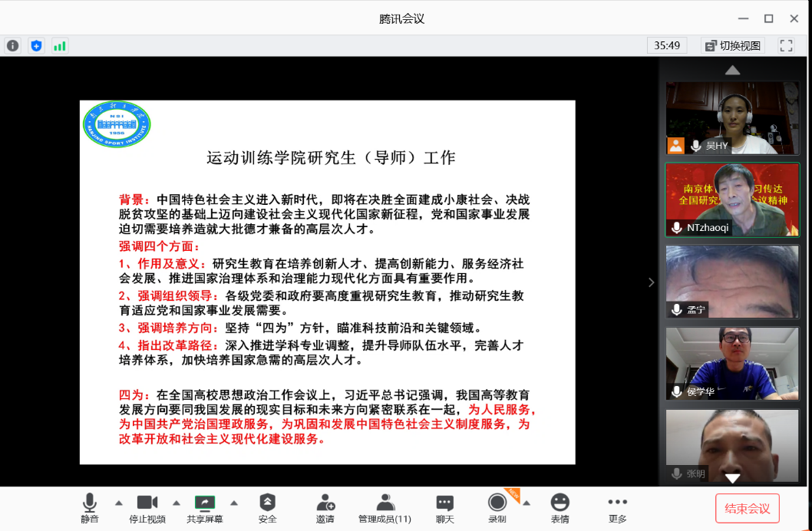Image resolution: width=812 pixels, height=531 pixels.
Task: Check the green network signal icon
Action: (x=59, y=45)
